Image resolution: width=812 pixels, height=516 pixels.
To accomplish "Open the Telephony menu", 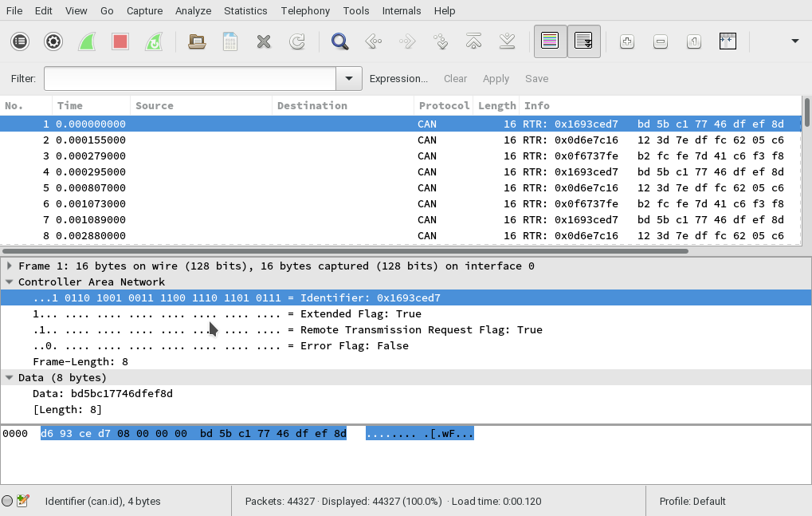I will tap(305, 10).
